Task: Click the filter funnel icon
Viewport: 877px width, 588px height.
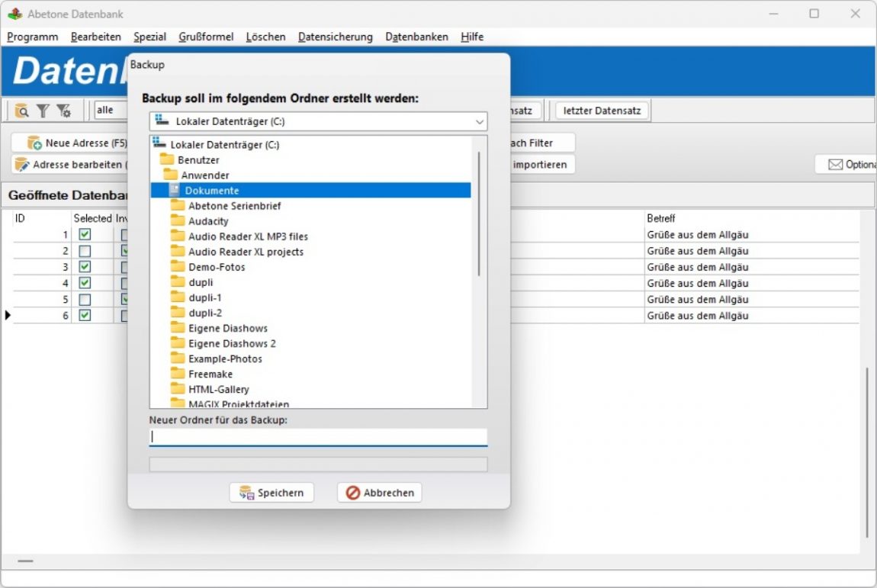Action: pos(43,111)
